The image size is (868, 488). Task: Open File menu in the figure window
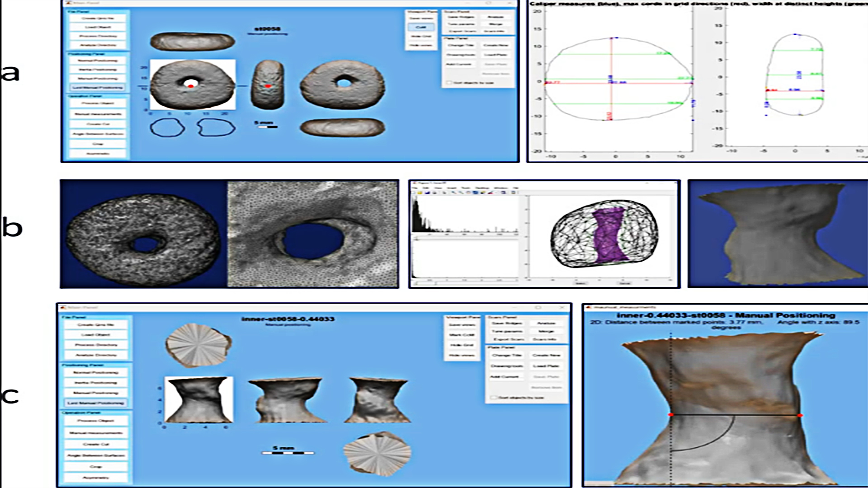pyautogui.click(x=414, y=188)
